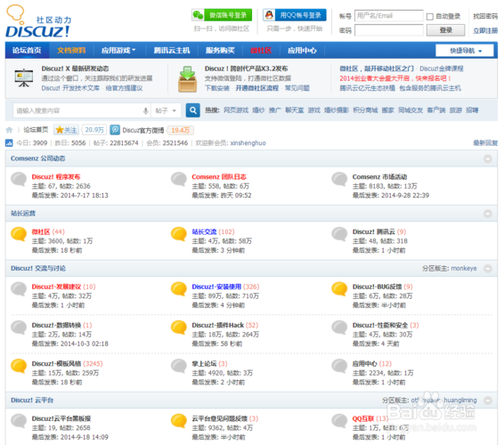Screen dimensions: 504x445
Task: Click the username/Email input field
Action: click(x=388, y=16)
